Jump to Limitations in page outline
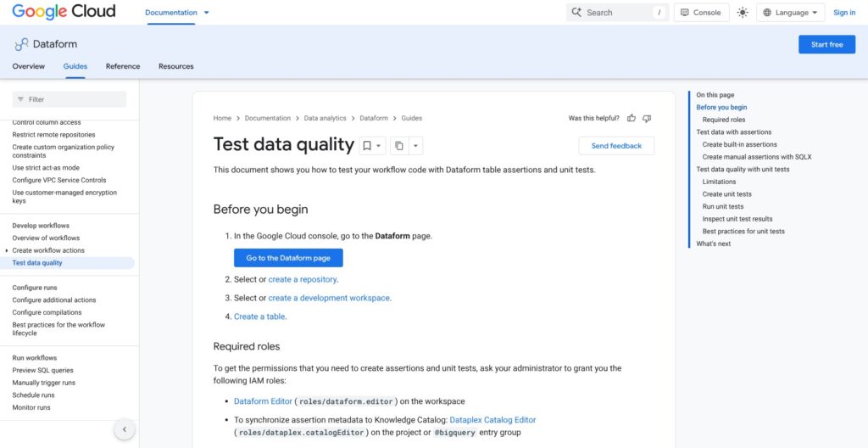Viewport: 868px width, 448px height. 719,182
